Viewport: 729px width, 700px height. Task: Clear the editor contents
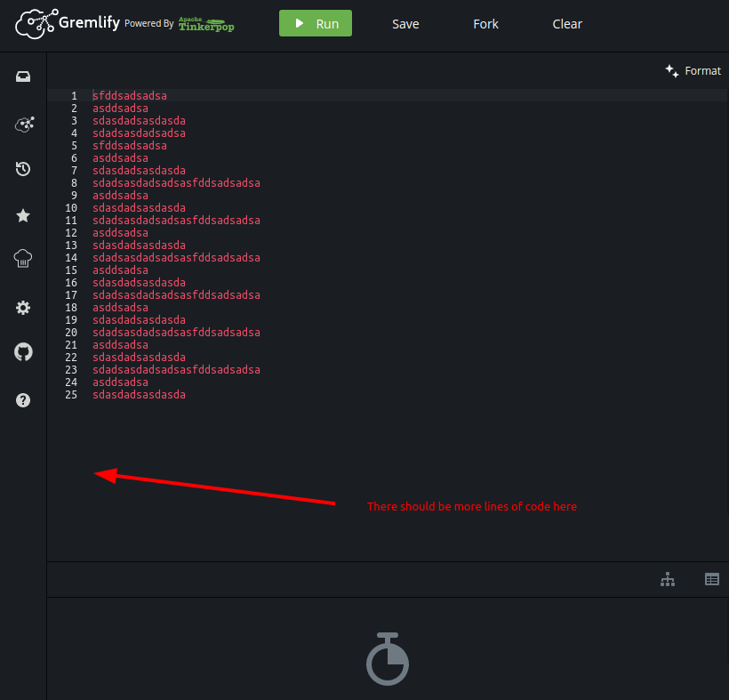[566, 24]
